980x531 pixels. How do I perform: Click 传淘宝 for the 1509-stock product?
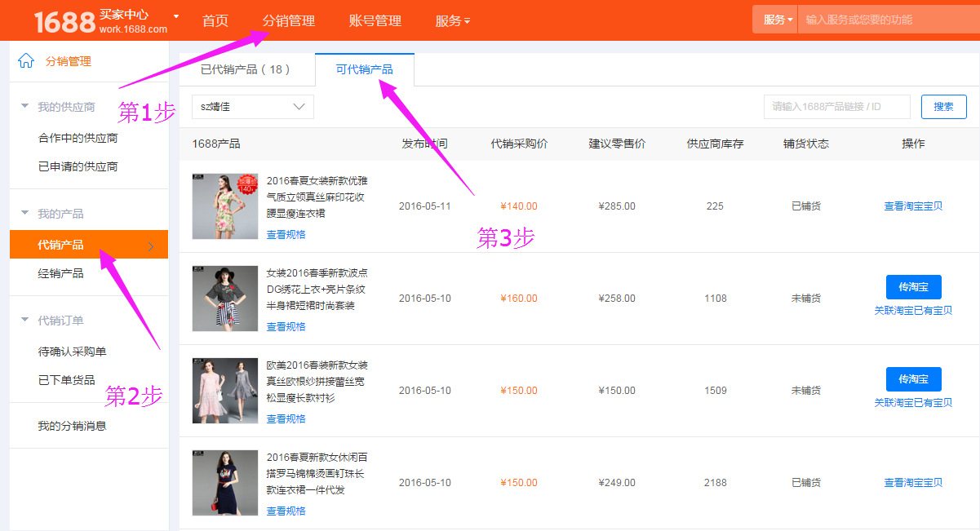pos(913,379)
